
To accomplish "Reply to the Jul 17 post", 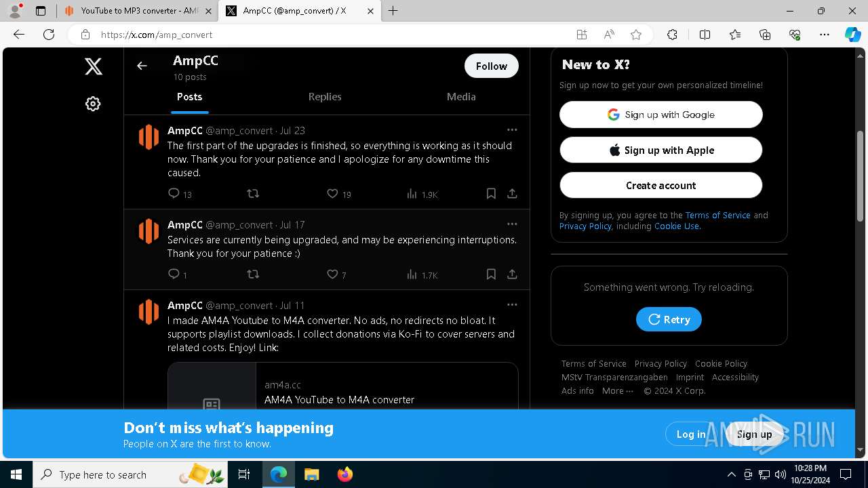I will click(x=177, y=274).
